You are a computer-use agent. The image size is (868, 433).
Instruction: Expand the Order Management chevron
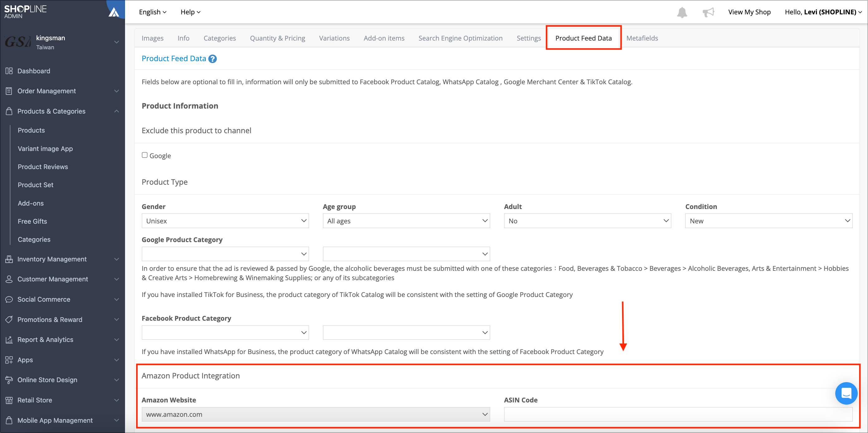pyautogui.click(x=117, y=91)
